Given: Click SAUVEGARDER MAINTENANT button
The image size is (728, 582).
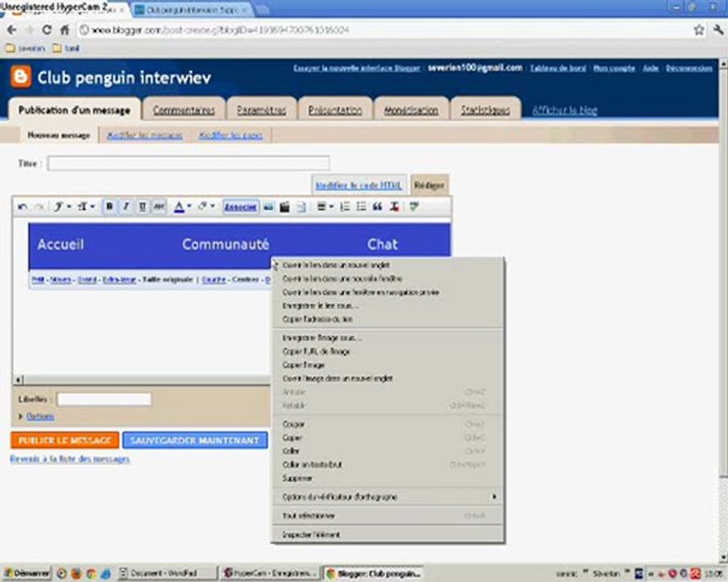Looking at the screenshot, I should (x=195, y=440).
